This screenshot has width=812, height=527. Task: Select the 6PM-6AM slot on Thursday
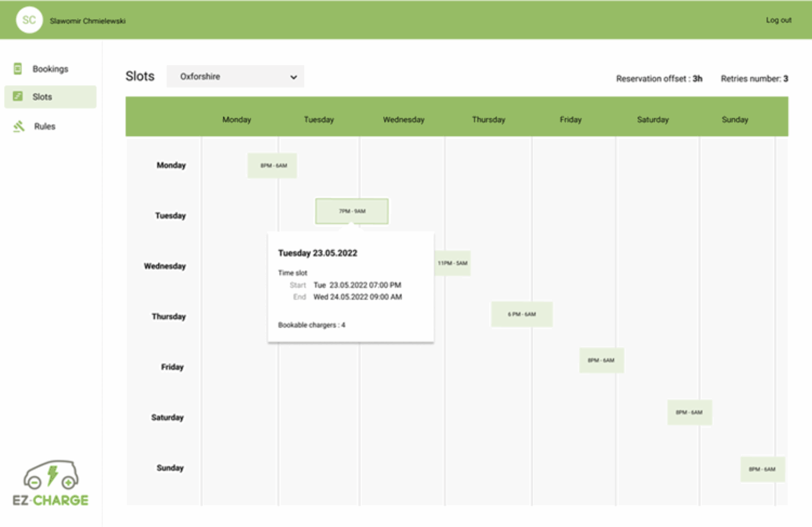pyautogui.click(x=522, y=314)
